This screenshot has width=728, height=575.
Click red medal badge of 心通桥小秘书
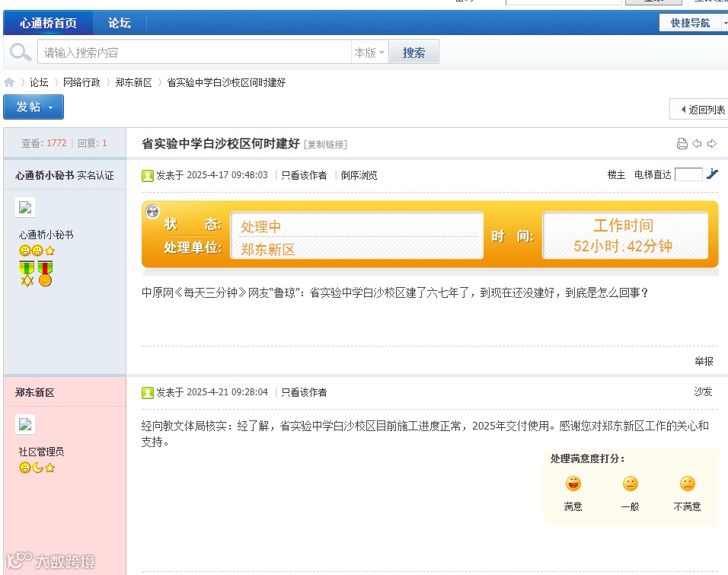click(x=45, y=273)
